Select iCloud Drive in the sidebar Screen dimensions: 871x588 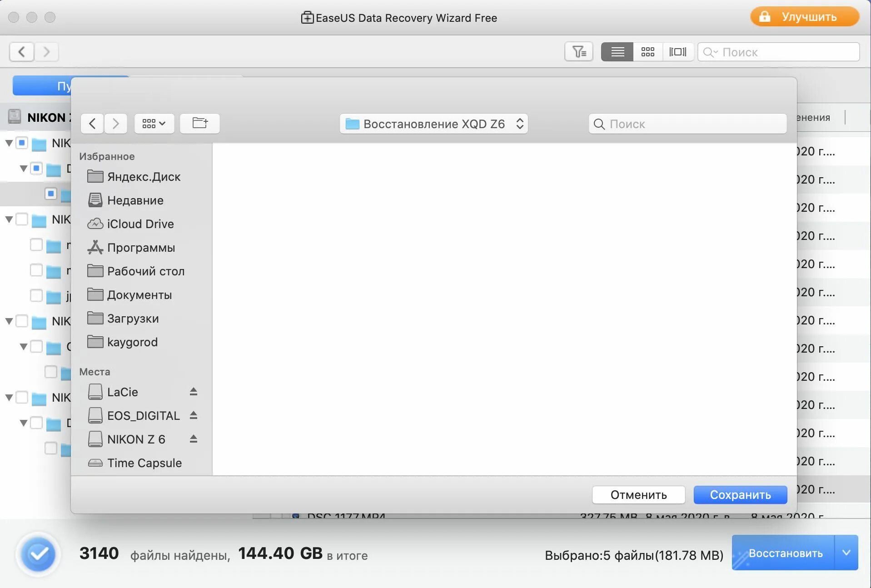[x=141, y=224]
